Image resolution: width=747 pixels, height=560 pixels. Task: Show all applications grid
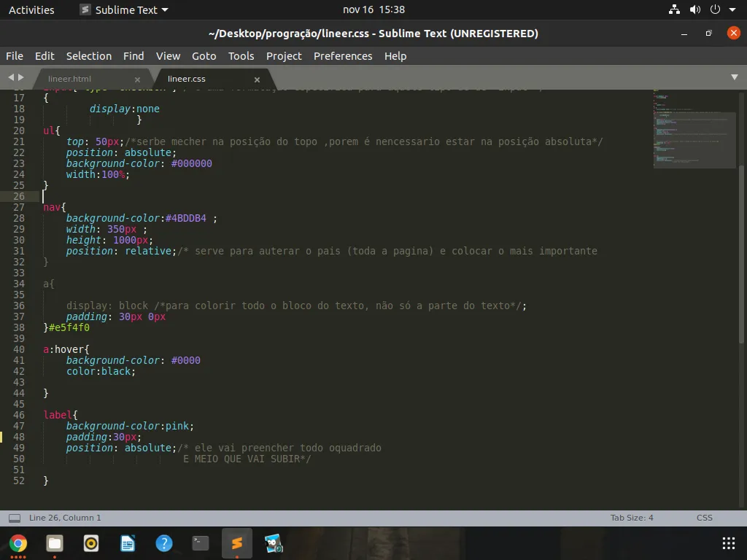tap(728, 543)
